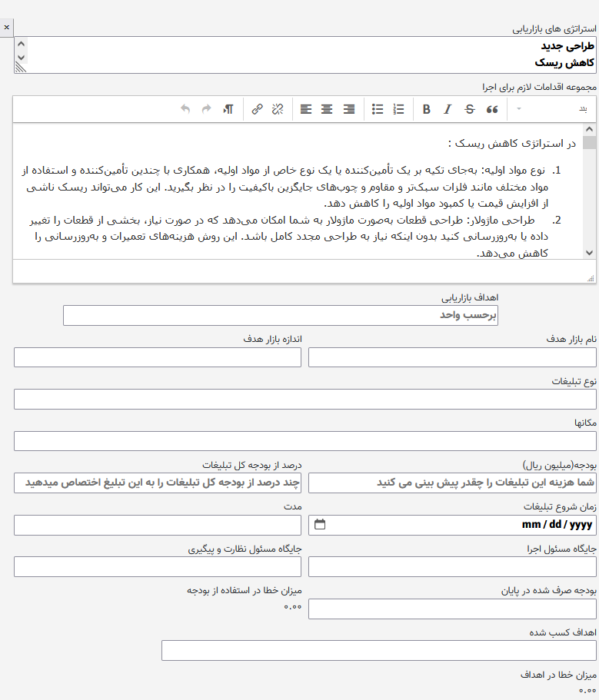Click the redo arrow in editor toolbar

tap(206, 109)
